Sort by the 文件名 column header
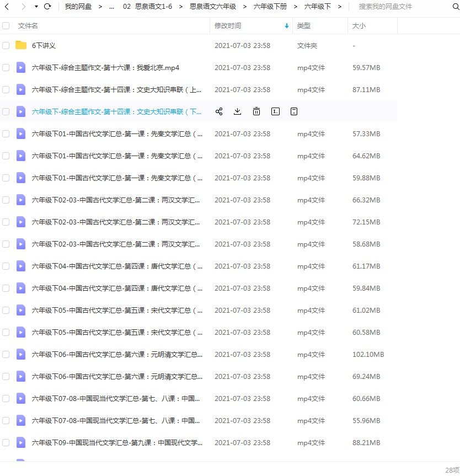The image size is (460, 476). 28,26
